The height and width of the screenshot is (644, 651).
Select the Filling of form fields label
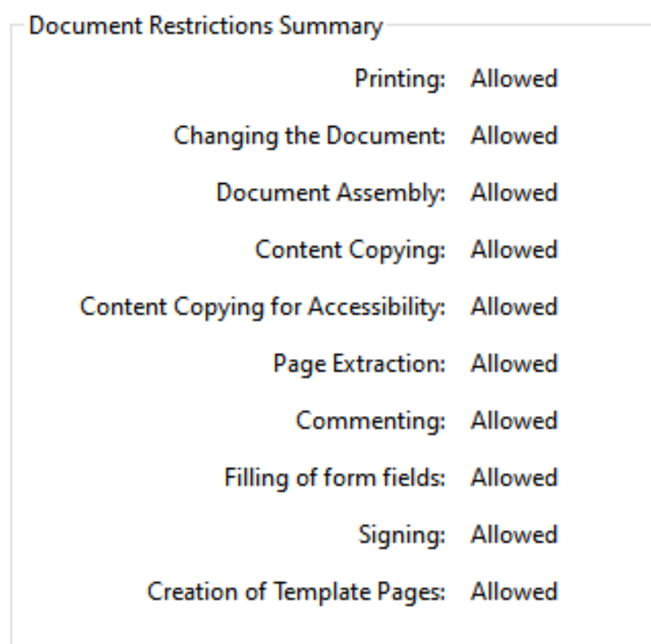pyautogui.click(x=335, y=477)
